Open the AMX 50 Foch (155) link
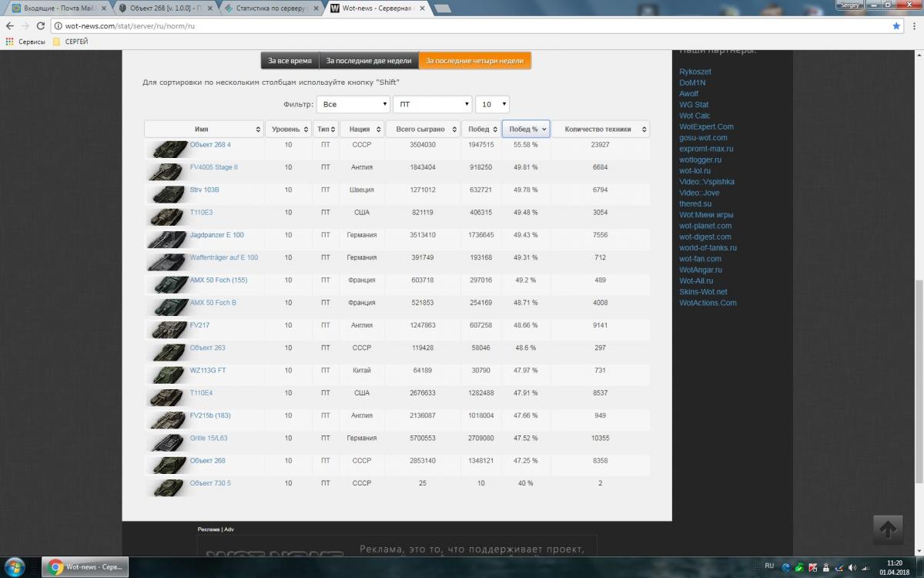The height and width of the screenshot is (578, 924). click(x=219, y=280)
